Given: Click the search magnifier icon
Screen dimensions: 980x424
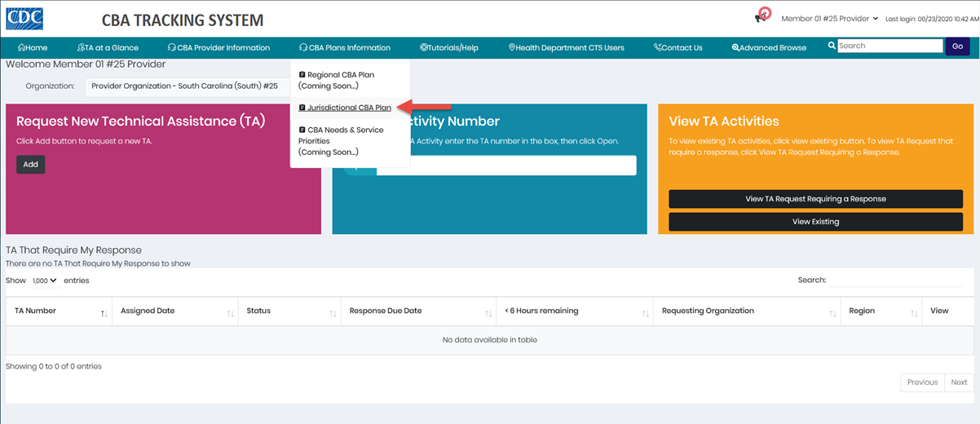Looking at the screenshot, I should coord(832,46).
